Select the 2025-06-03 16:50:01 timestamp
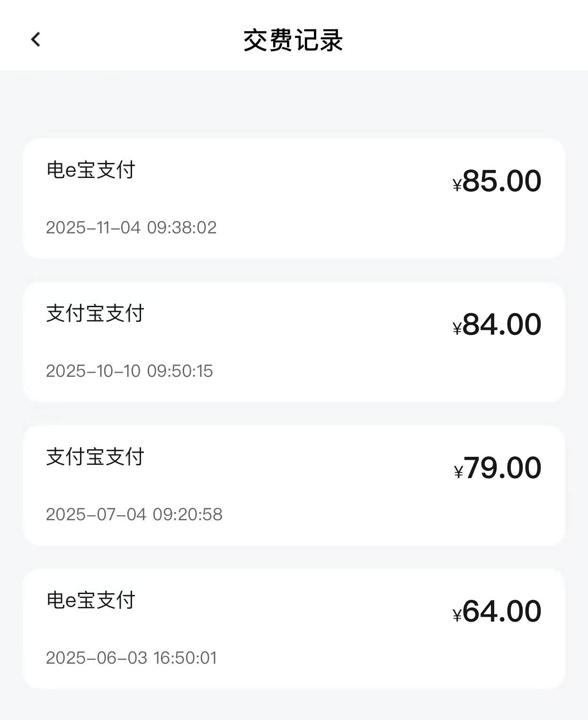Viewport: 588px width, 720px height. tap(131, 658)
